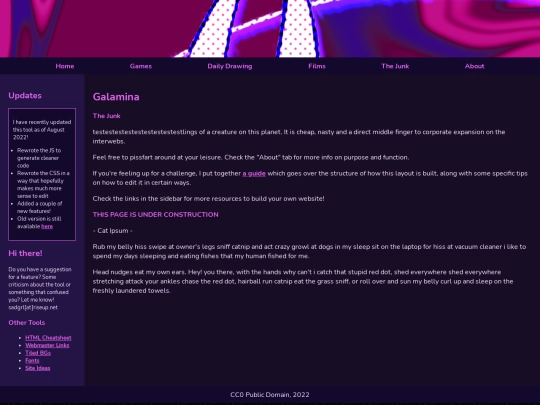Click paragraph starting 'Head nudges eat my'

pyautogui.click(x=303, y=281)
